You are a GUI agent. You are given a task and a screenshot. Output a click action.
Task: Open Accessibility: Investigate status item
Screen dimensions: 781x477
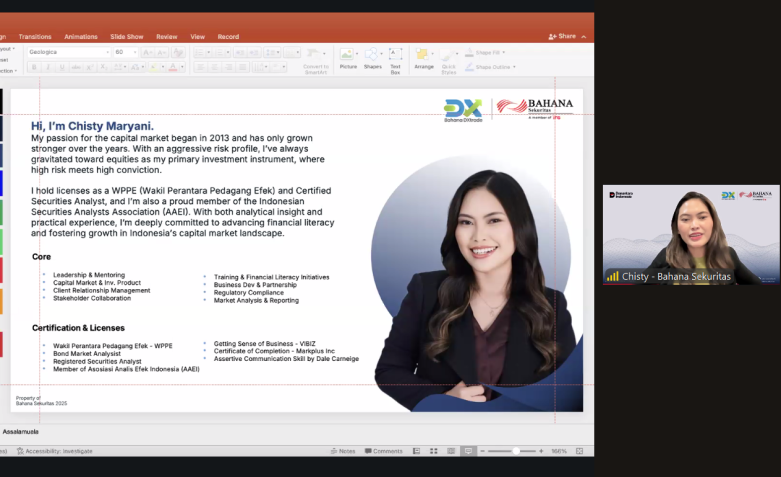[54, 451]
